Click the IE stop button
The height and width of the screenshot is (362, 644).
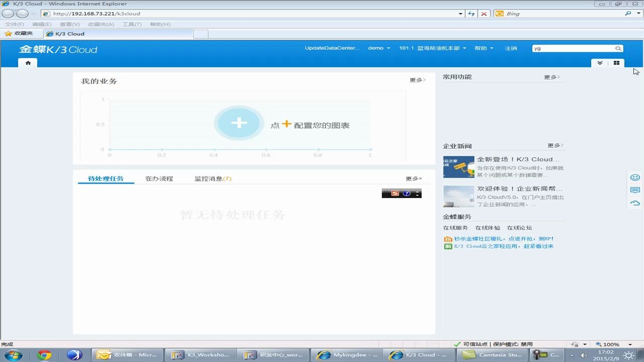click(484, 14)
